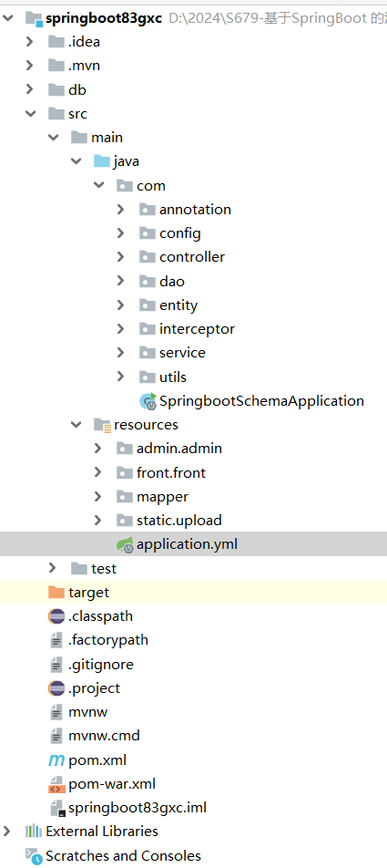Expand the interceptor package arrow
Viewport: 387px width, 868px height.
(x=121, y=329)
